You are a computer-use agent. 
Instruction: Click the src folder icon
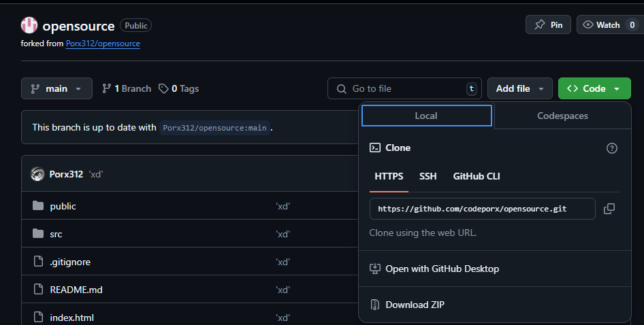point(38,233)
